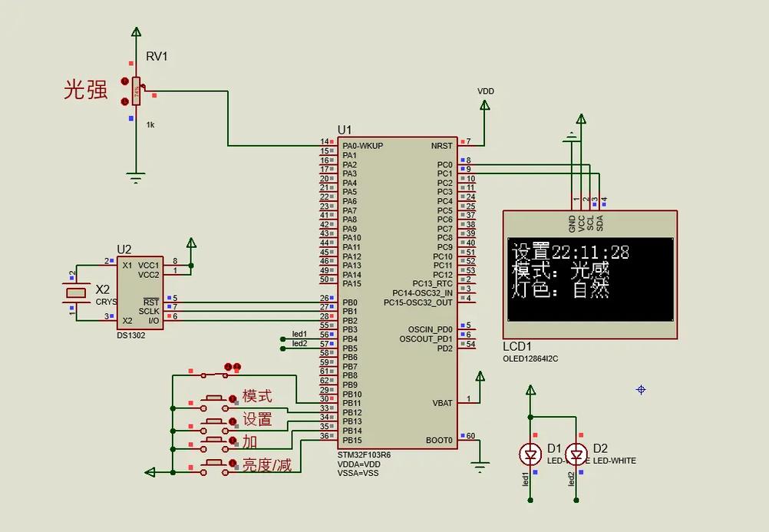This screenshot has height=532, width=769.
Task: Select the DS1302 RTC chip U2
Action: pyautogui.click(x=140, y=292)
